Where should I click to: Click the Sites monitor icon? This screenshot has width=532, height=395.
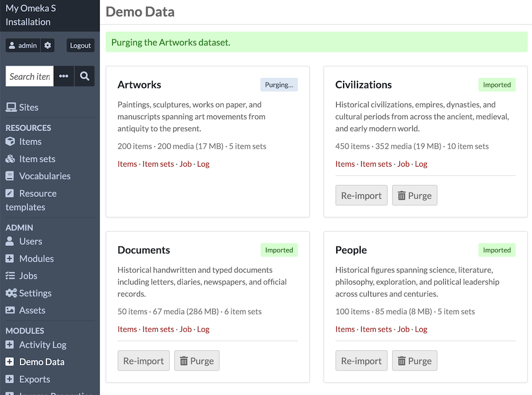11,108
